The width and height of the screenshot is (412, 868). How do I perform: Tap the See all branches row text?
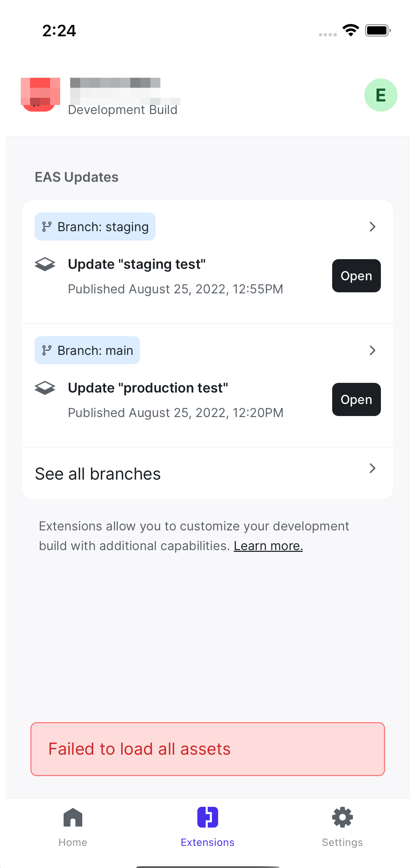(x=98, y=474)
